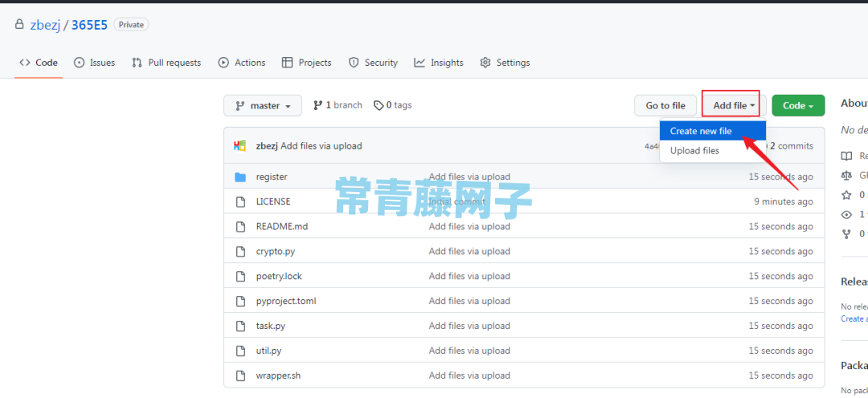868x398 pixels.
Task: Click the Projects tab table icon
Action: point(287,63)
